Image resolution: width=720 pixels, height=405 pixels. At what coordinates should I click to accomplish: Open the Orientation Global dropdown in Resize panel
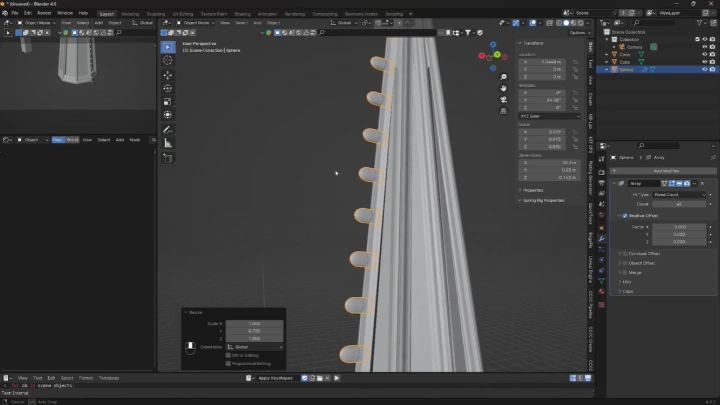pyautogui.click(x=254, y=347)
